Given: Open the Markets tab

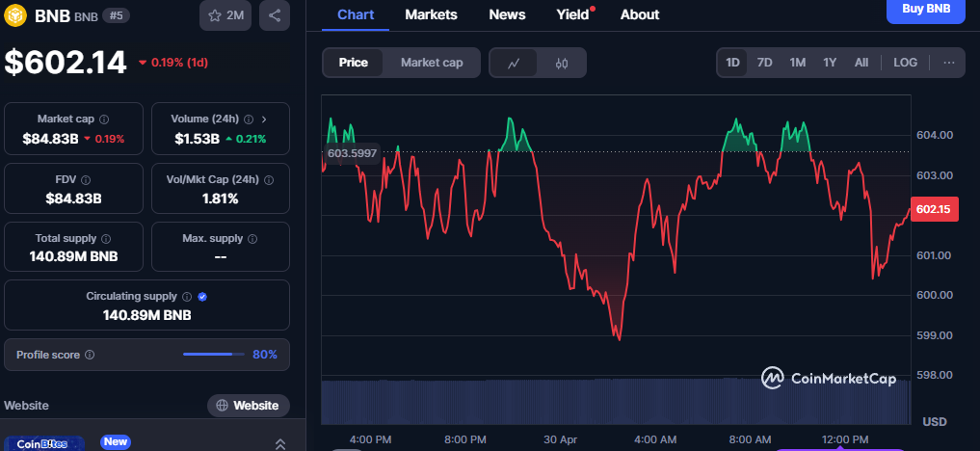Looking at the screenshot, I should click(x=432, y=14).
